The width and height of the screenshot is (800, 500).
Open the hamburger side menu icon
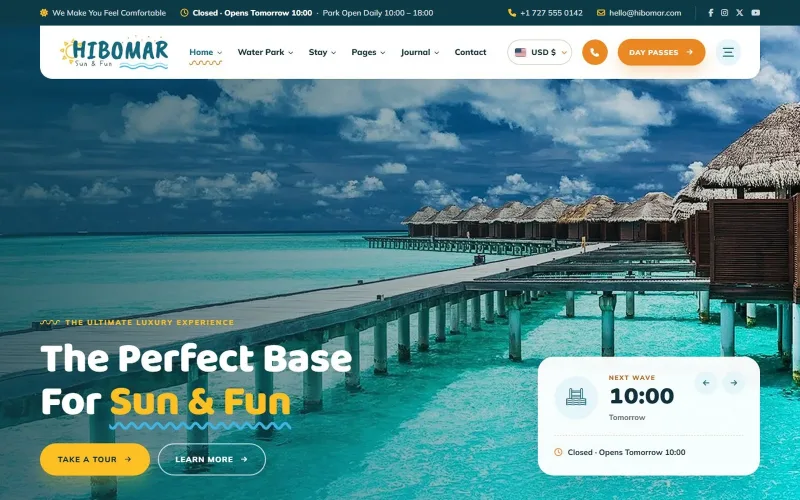click(728, 52)
